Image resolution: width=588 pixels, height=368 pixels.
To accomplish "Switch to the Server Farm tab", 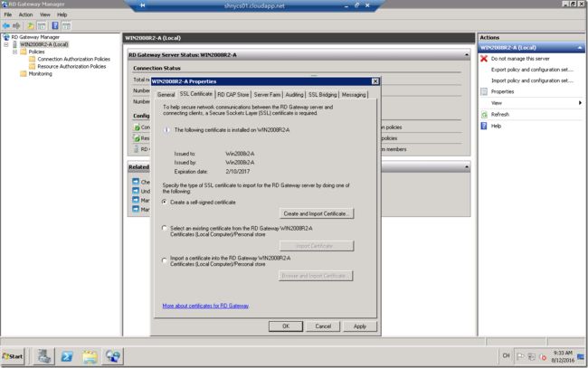I will tap(267, 95).
